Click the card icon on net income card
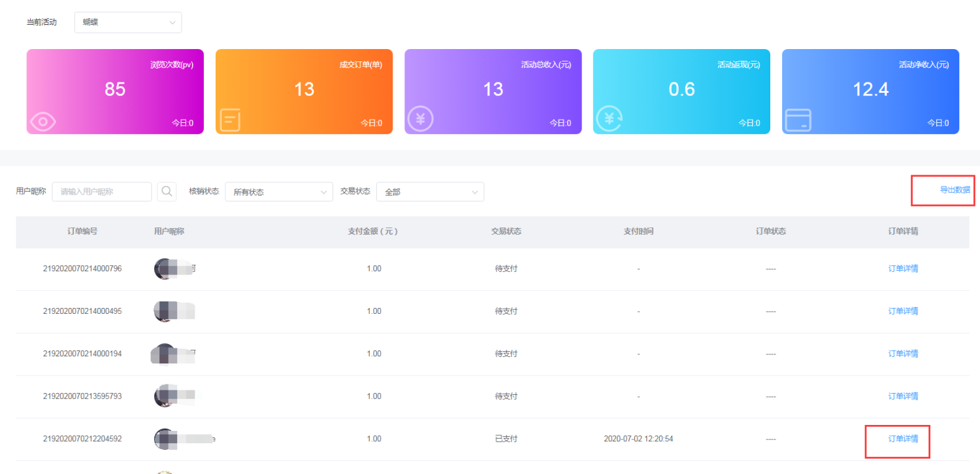 [798, 120]
